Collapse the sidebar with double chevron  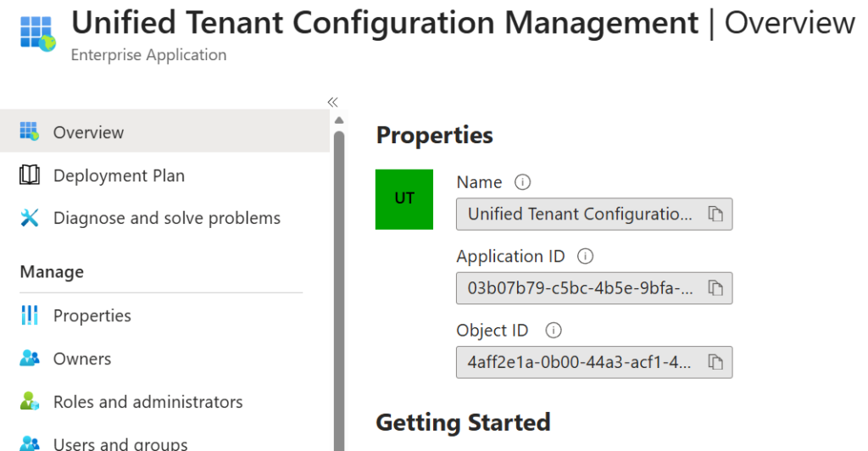click(x=333, y=102)
